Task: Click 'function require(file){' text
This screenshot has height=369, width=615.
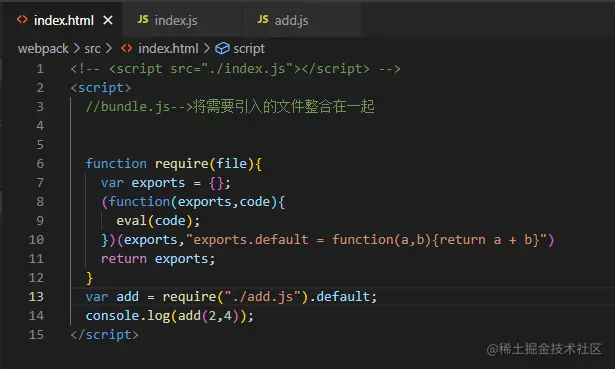Action: pyautogui.click(x=174, y=164)
